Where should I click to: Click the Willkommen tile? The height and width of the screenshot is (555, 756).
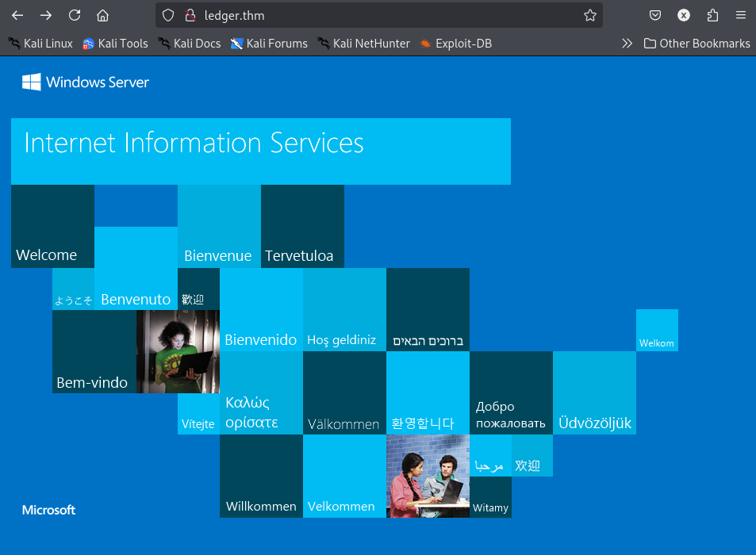[261, 477]
